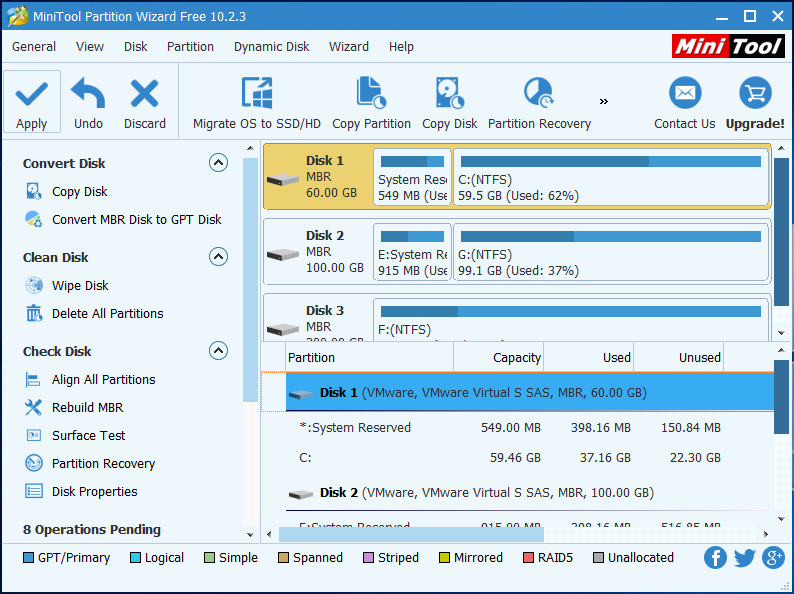Viewport: 794px width, 594px height.
Task: Select the G:(NTFS) 99.1 GB partition block
Action: (x=611, y=252)
